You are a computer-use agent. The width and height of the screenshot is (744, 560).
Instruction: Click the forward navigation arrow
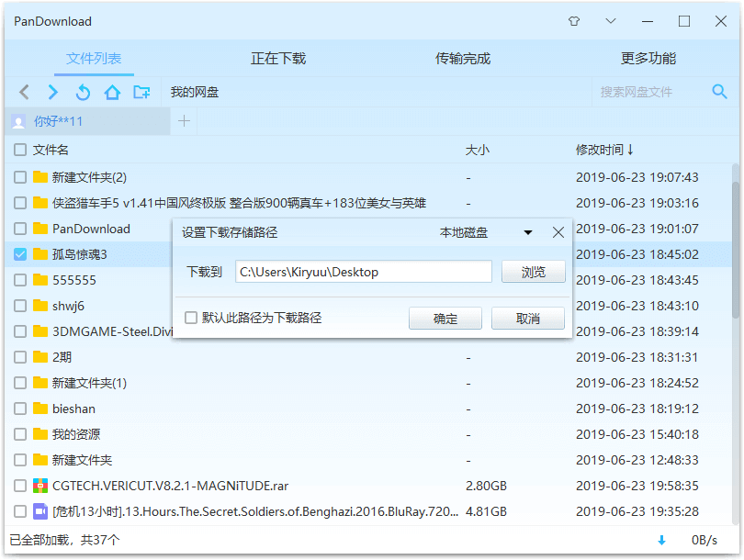(x=53, y=92)
